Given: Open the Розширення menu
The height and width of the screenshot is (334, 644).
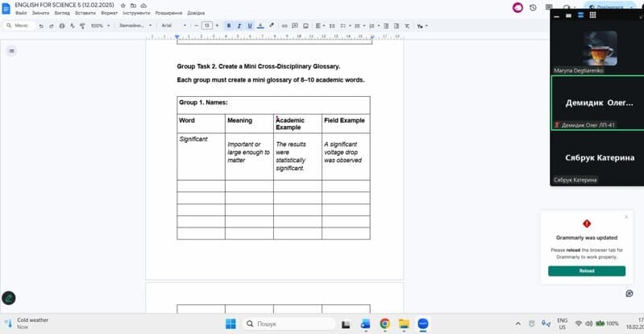Looking at the screenshot, I should (168, 13).
